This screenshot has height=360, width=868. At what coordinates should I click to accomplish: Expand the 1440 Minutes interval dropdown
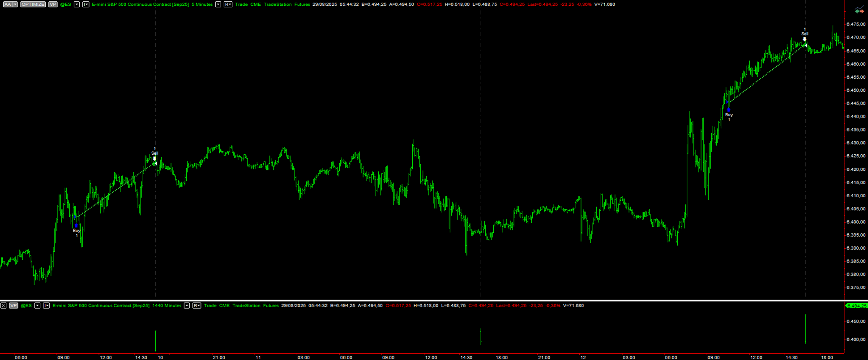[x=187, y=305]
